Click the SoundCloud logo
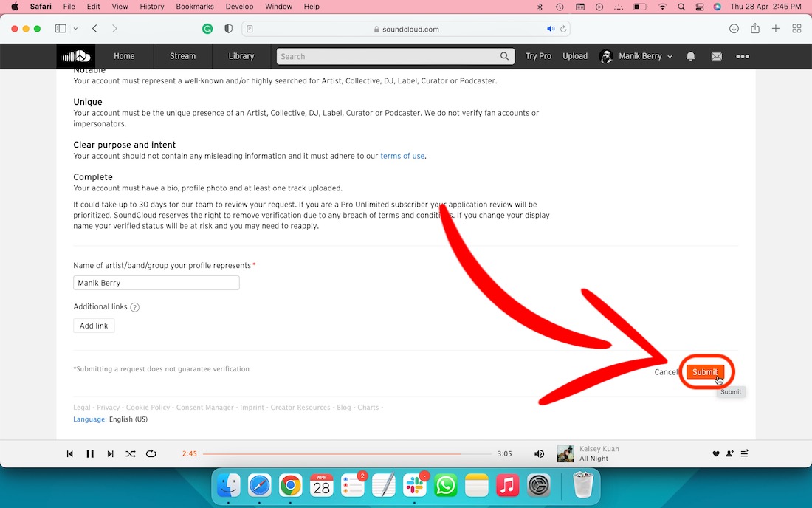812x508 pixels. (76, 56)
